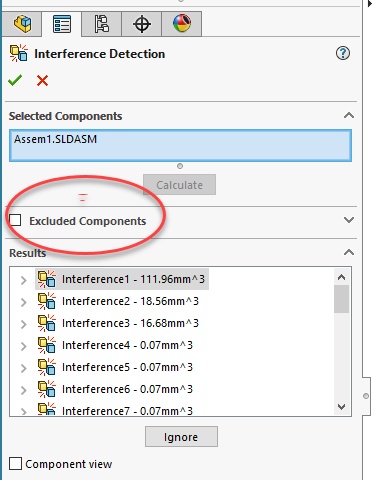Collapse the Results section
372x480 pixels.
tap(349, 252)
